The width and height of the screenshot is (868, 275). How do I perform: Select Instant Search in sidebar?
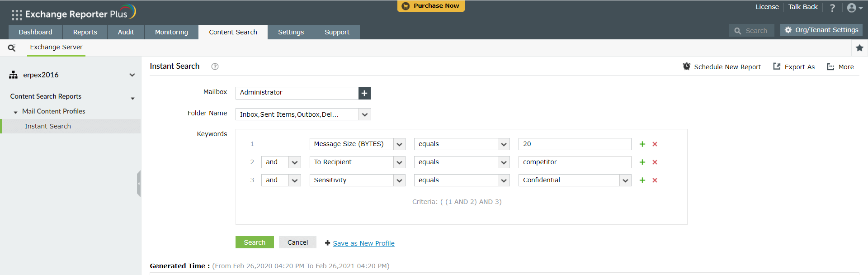(x=71, y=126)
